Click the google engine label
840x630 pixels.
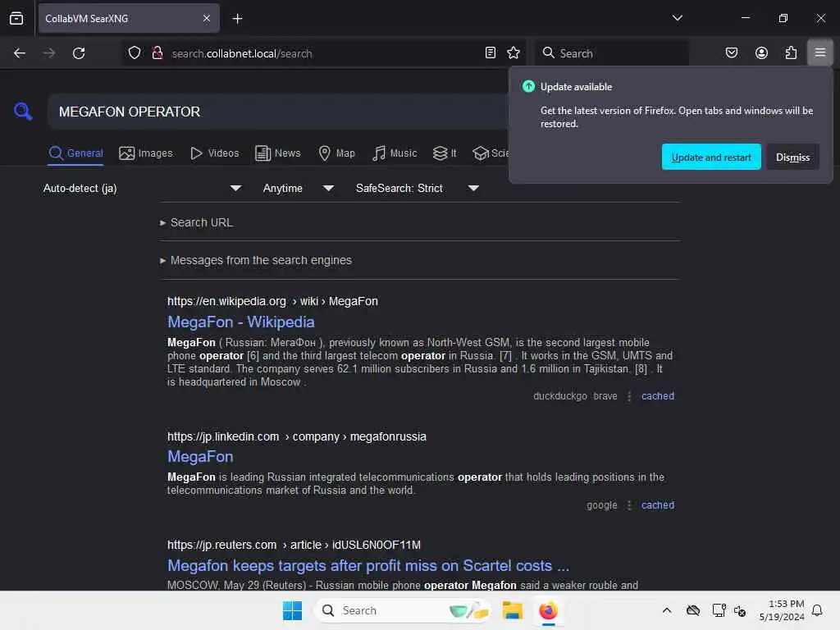click(x=601, y=505)
